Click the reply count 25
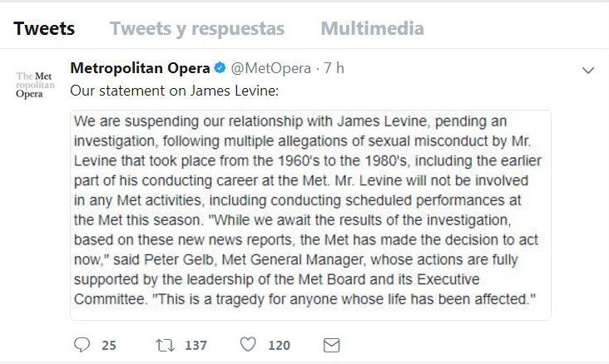609x364 pixels. coord(109,345)
